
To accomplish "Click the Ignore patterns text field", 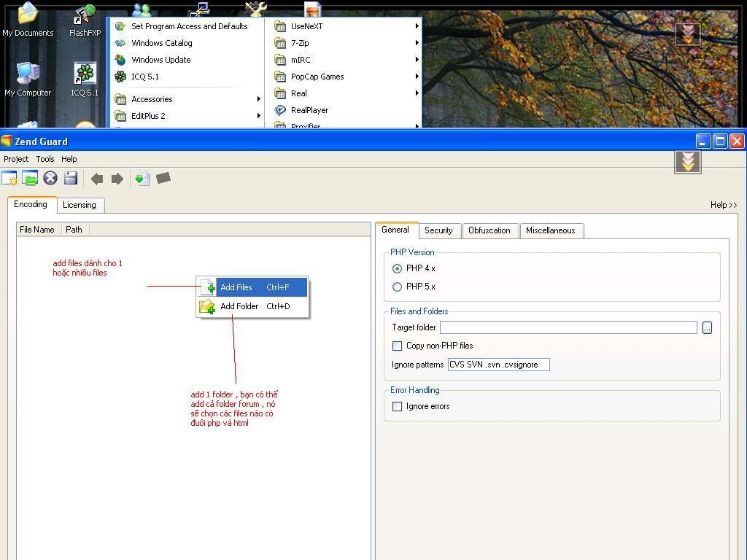I will coord(499,365).
